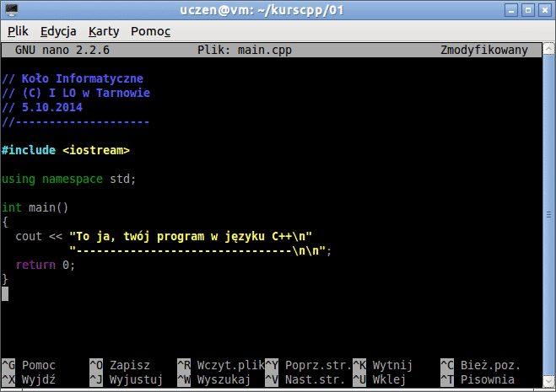Click the vertical scrollbar of the terminal
The width and height of the screenshot is (556, 392).
[x=548, y=211]
